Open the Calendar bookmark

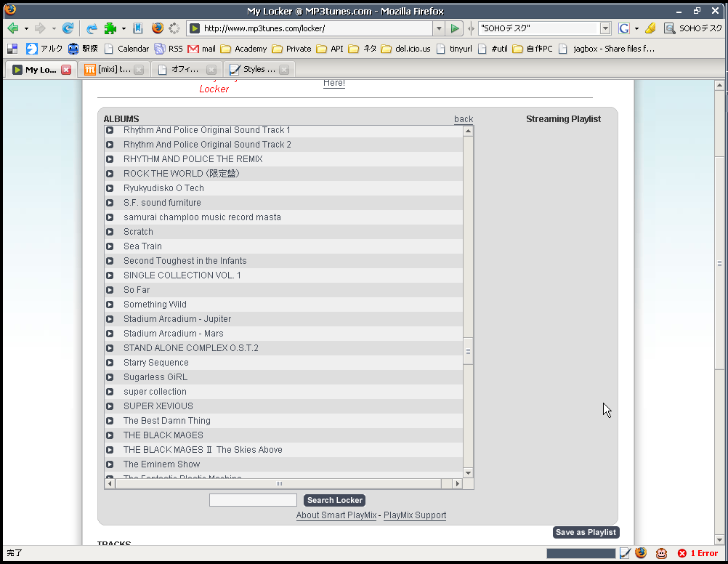coord(126,49)
